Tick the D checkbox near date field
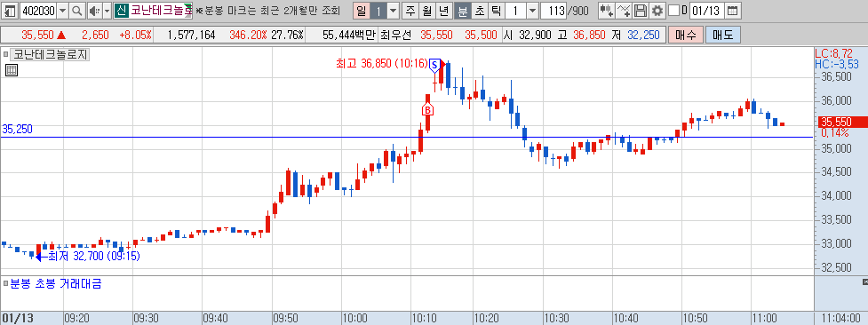 [x=673, y=11]
